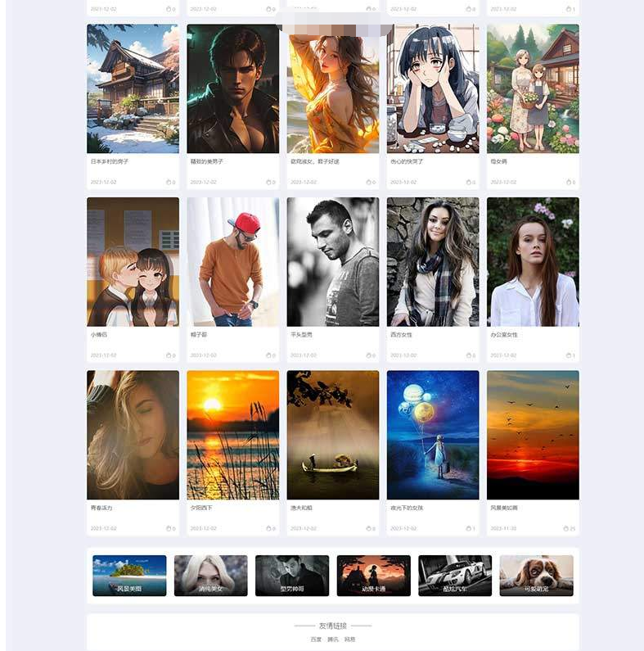Like the 办公室女性 picture

569,355
